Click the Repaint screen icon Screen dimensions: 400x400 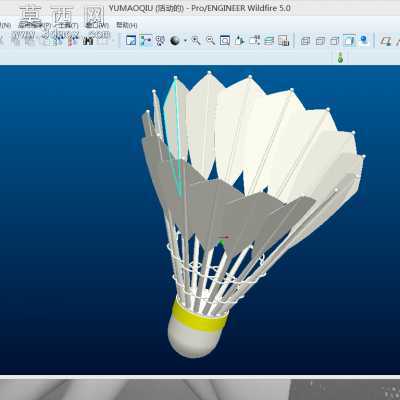(131, 41)
